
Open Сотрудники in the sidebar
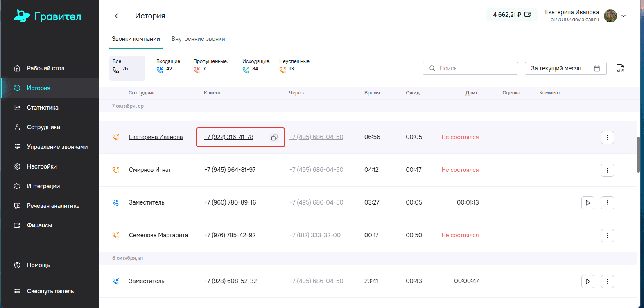coord(50,127)
